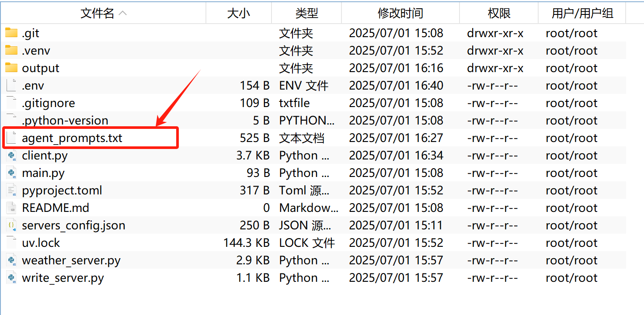Sort files by 大小 column header

point(239,13)
